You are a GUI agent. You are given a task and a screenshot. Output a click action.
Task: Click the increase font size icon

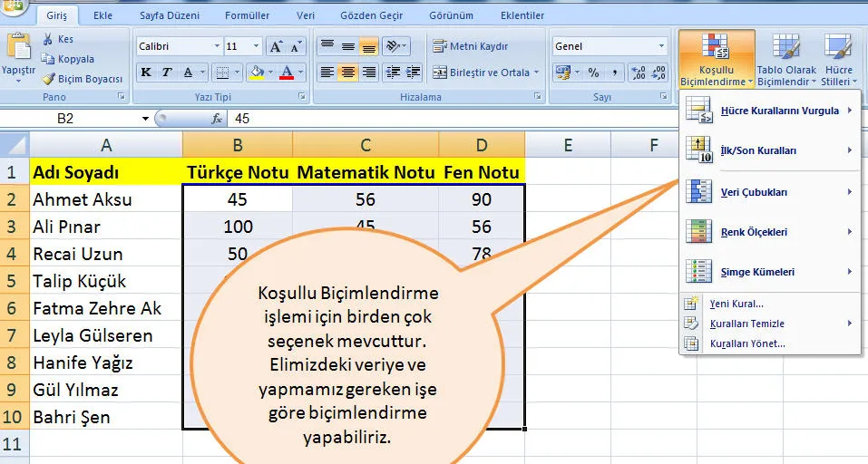coord(276,46)
